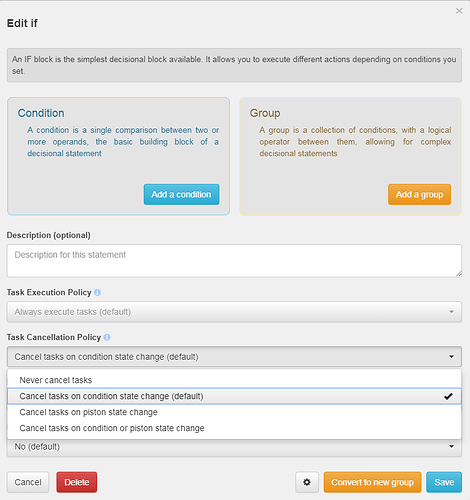Pick Cancel tasks on condition state change (default)
Viewport: 470px width, 500px height.
pos(234,396)
